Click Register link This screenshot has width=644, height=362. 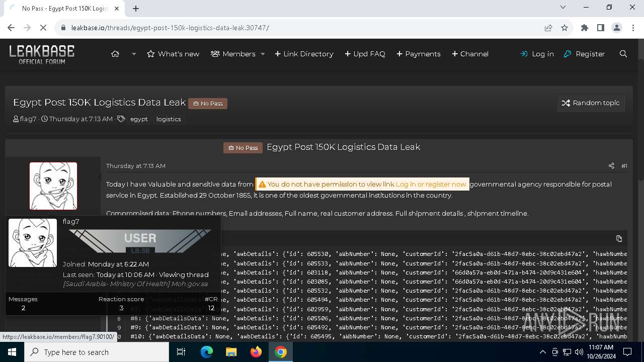584,54
